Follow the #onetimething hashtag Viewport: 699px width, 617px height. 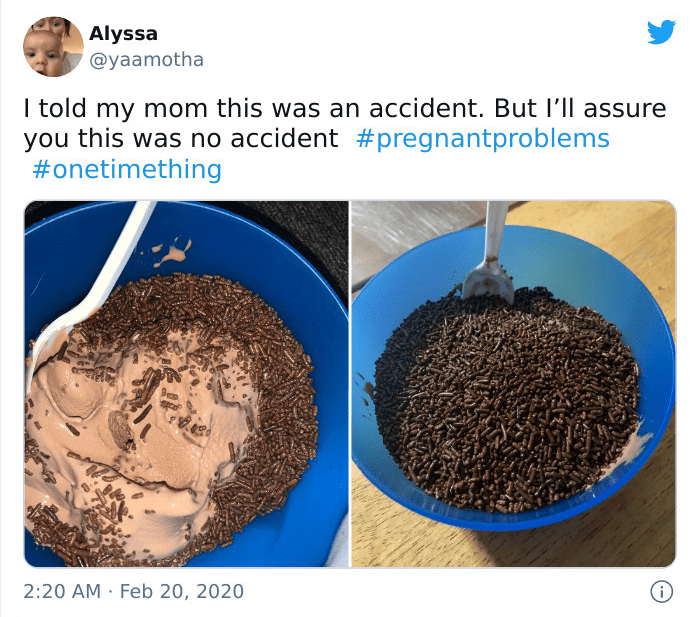pos(127,169)
